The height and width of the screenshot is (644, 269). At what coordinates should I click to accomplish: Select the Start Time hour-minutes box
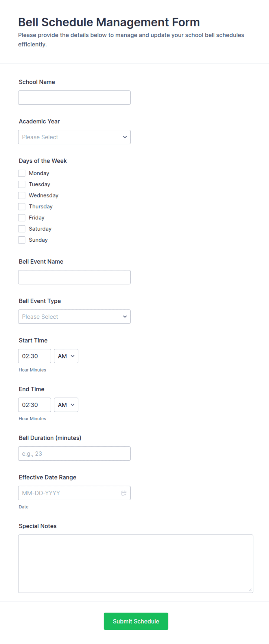[x=34, y=356]
